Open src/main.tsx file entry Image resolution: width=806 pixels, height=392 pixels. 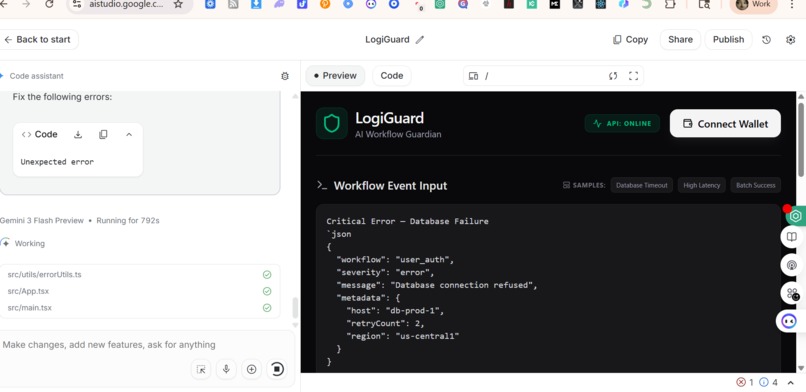click(139, 308)
